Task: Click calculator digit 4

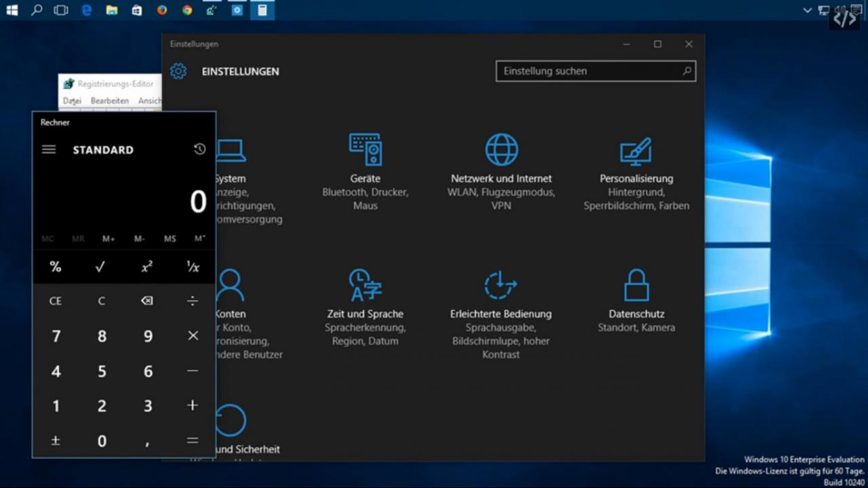Action: (x=56, y=371)
